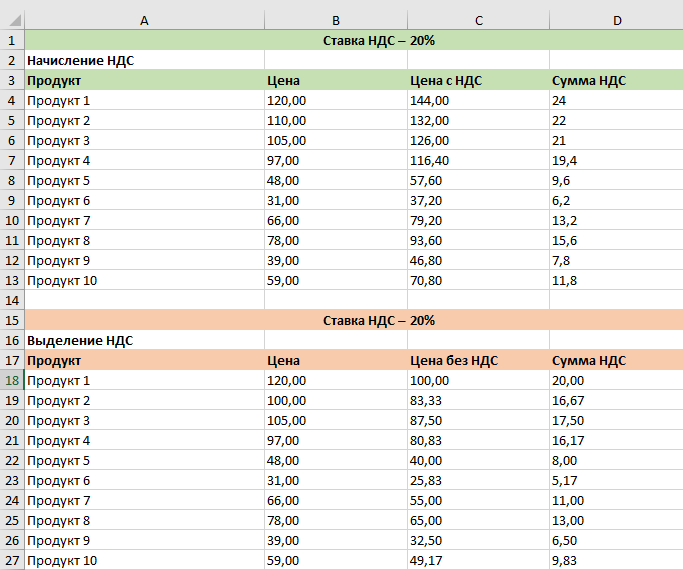
Task: Select column B header
Action: pyautogui.click(x=335, y=20)
